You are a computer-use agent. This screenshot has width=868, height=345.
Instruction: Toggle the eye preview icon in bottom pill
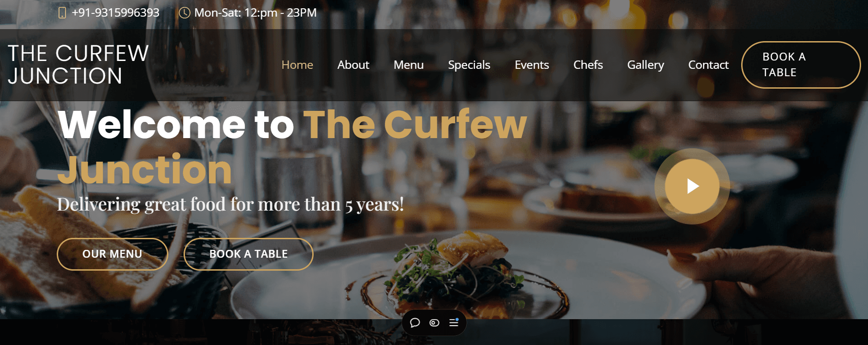coord(434,323)
